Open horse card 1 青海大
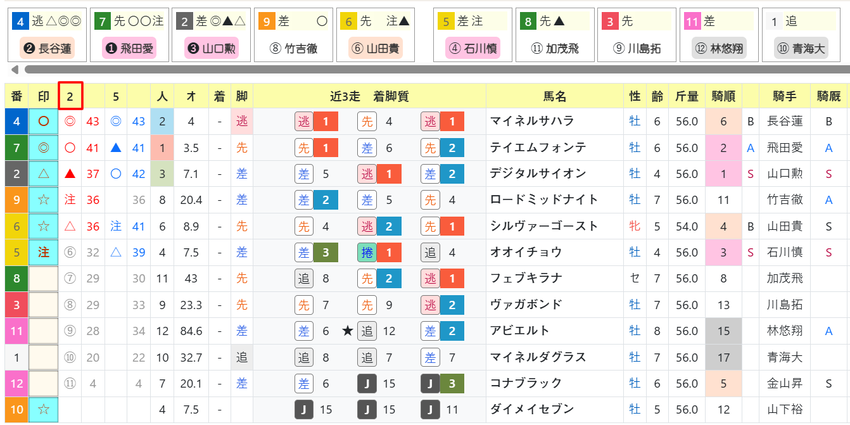The height and width of the screenshot is (425, 850). click(x=801, y=35)
